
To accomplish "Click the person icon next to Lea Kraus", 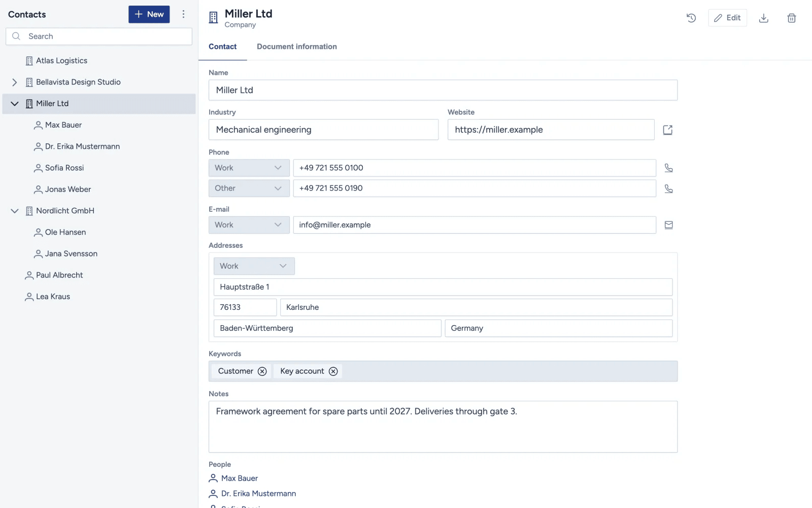I will 29,297.
